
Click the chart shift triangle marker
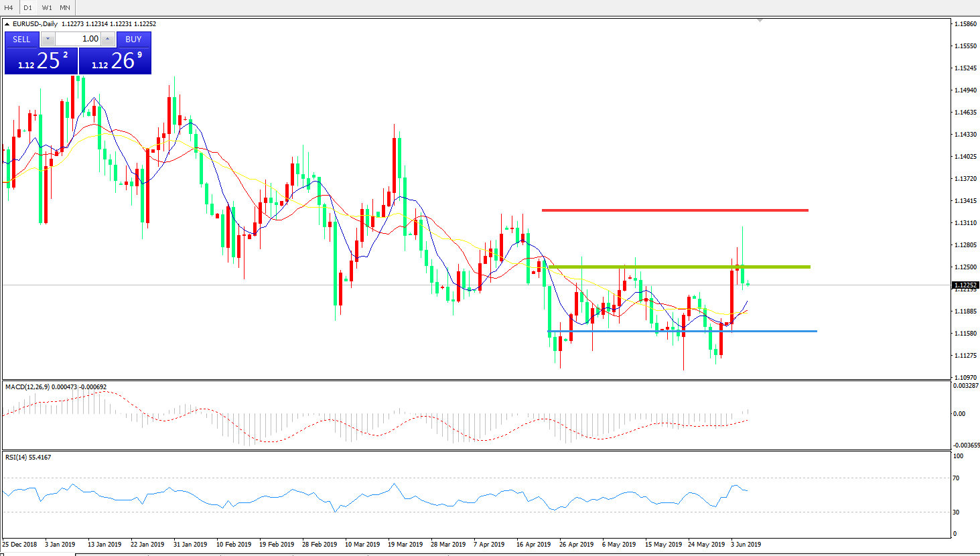pos(760,21)
